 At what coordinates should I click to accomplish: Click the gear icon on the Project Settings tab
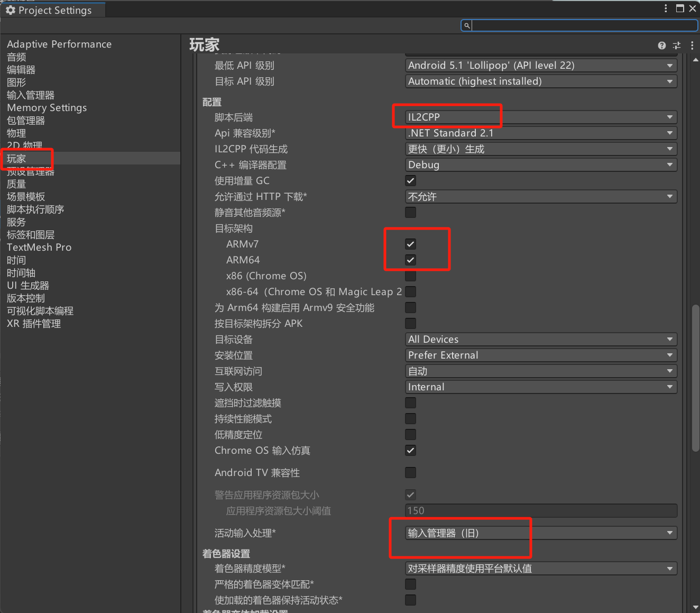(x=11, y=9)
